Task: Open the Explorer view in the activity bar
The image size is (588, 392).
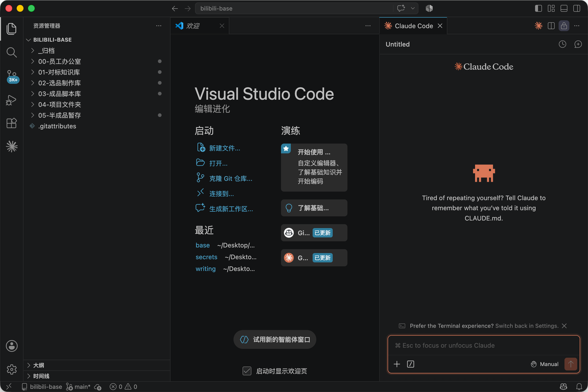Action: pyautogui.click(x=11, y=29)
